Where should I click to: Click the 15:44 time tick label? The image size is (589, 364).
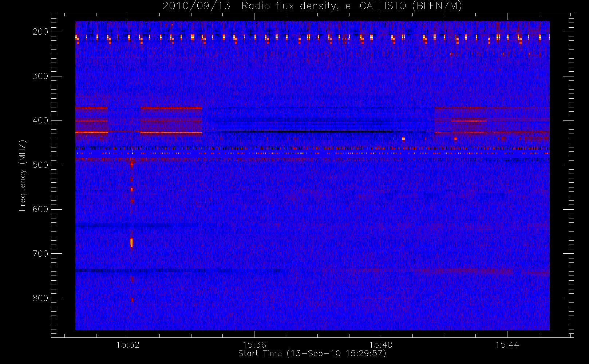(x=507, y=345)
